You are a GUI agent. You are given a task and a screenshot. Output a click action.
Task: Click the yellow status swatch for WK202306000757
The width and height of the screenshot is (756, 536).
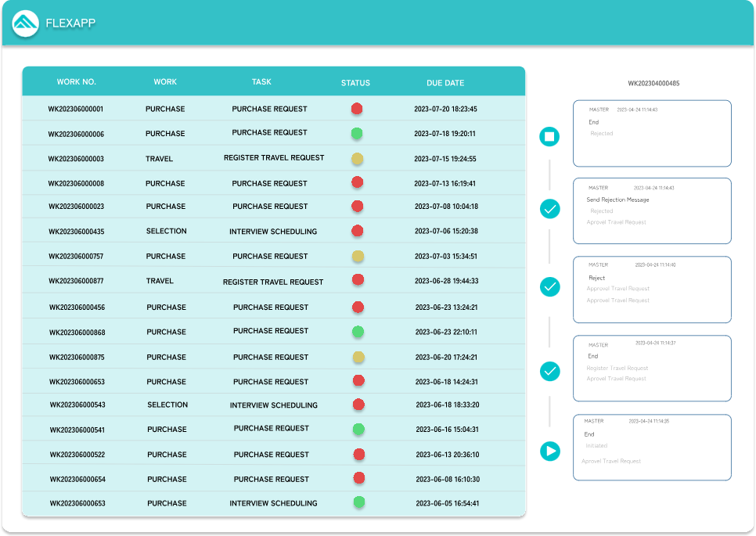click(x=358, y=256)
